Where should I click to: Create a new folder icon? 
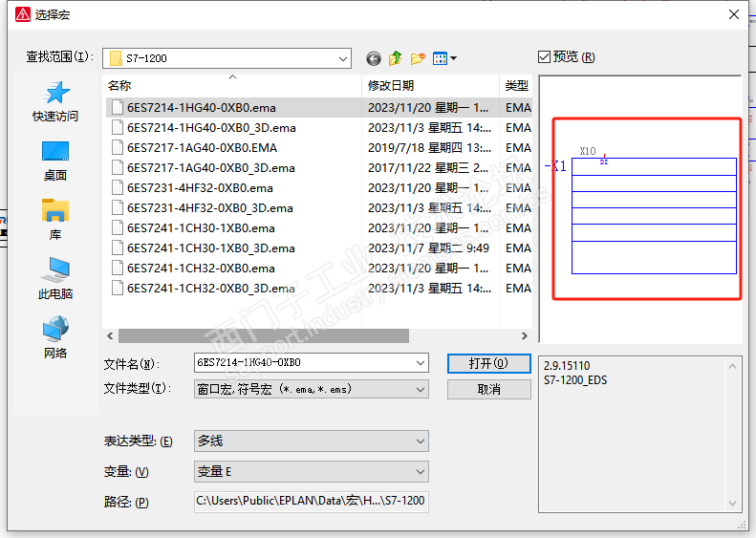click(418, 59)
